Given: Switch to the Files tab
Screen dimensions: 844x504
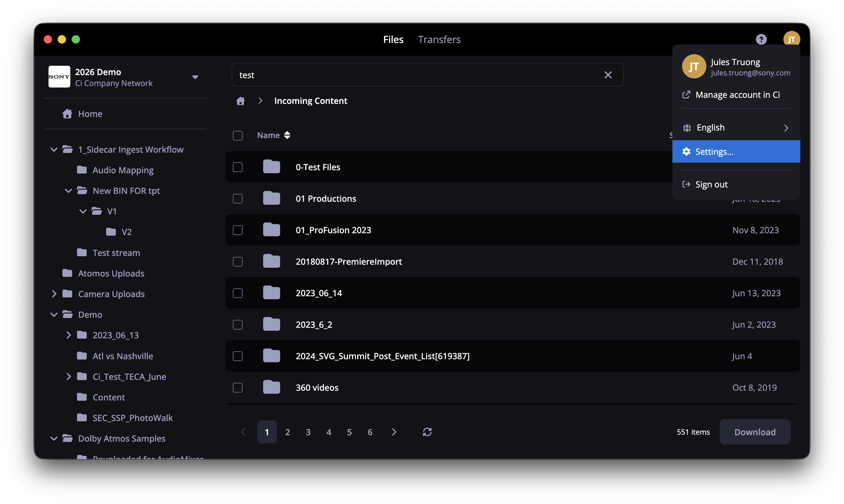Looking at the screenshot, I should pyautogui.click(x=393, y=39).
